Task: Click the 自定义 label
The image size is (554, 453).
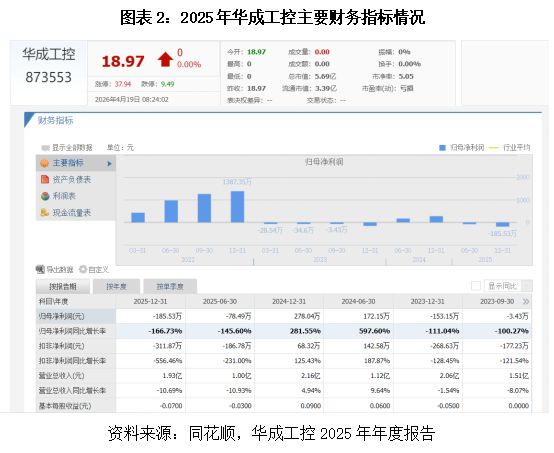Action: (99, 270)
